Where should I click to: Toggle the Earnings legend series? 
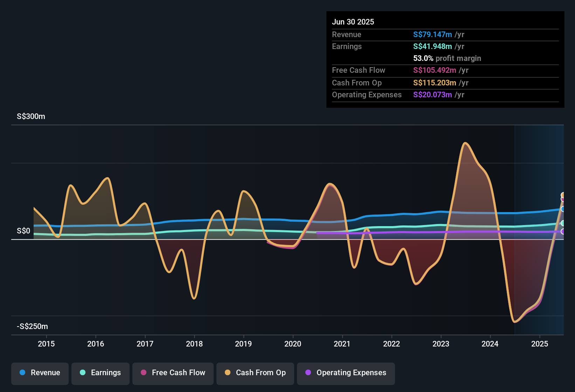101,373
